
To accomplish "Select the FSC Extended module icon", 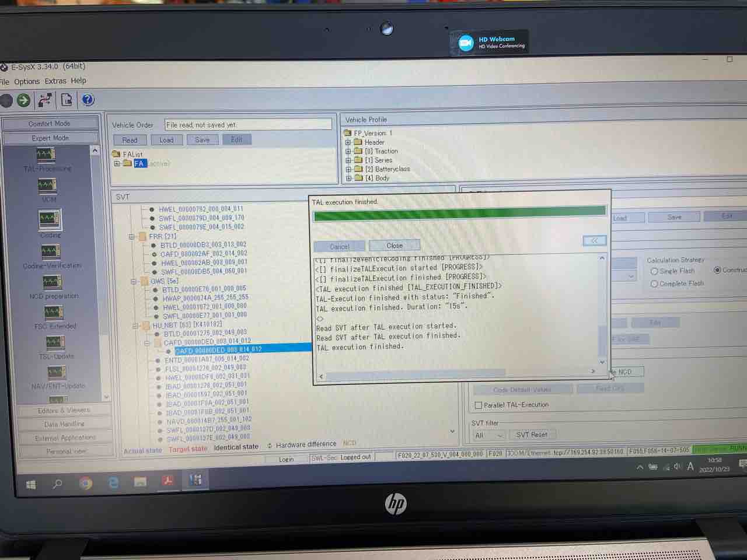I will tap(53, 312).
